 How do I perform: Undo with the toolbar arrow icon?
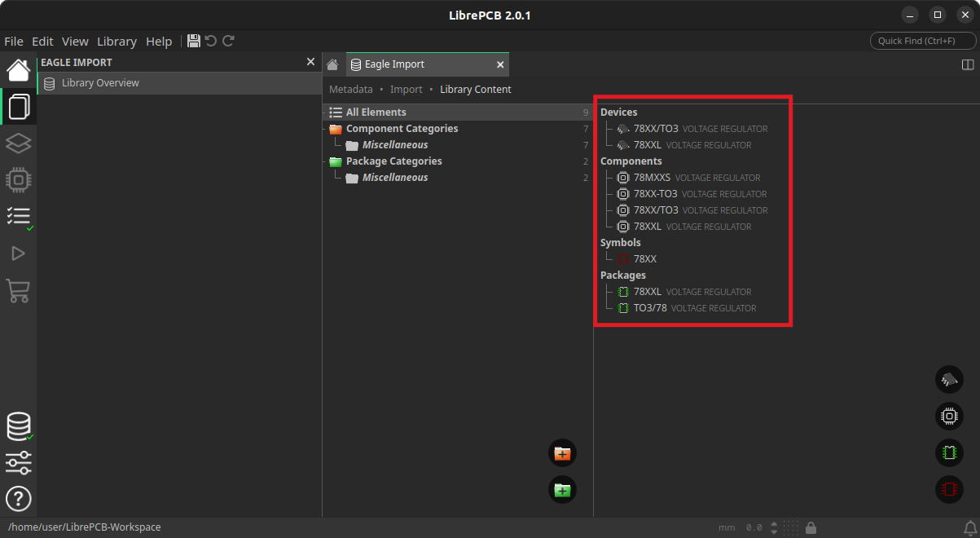pyautogui.click(x=211, y=41)
